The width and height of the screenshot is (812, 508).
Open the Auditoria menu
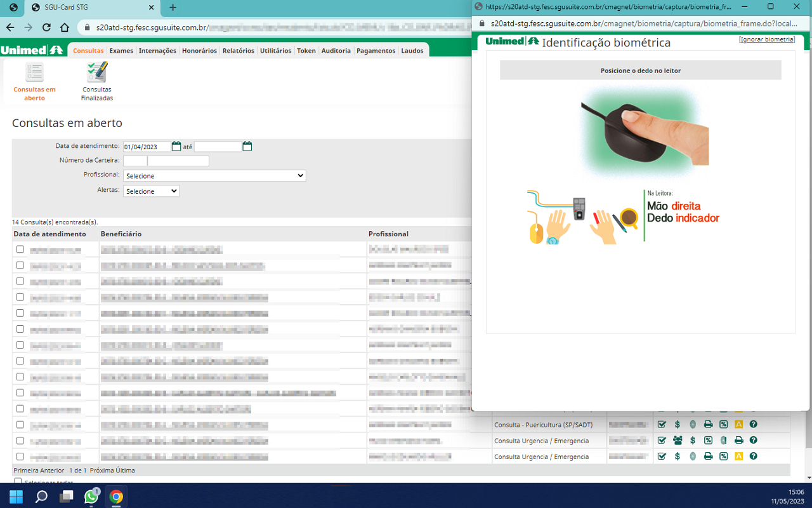(x=336, y=51)
